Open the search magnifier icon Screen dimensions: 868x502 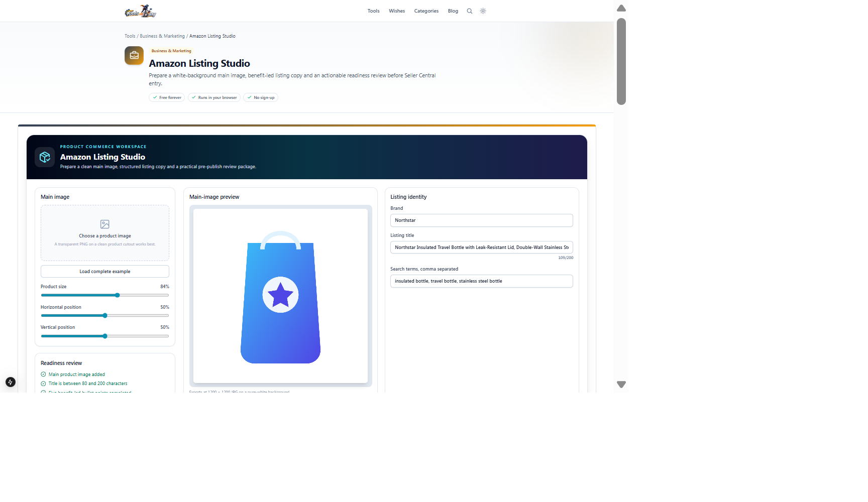pos(470,11)
